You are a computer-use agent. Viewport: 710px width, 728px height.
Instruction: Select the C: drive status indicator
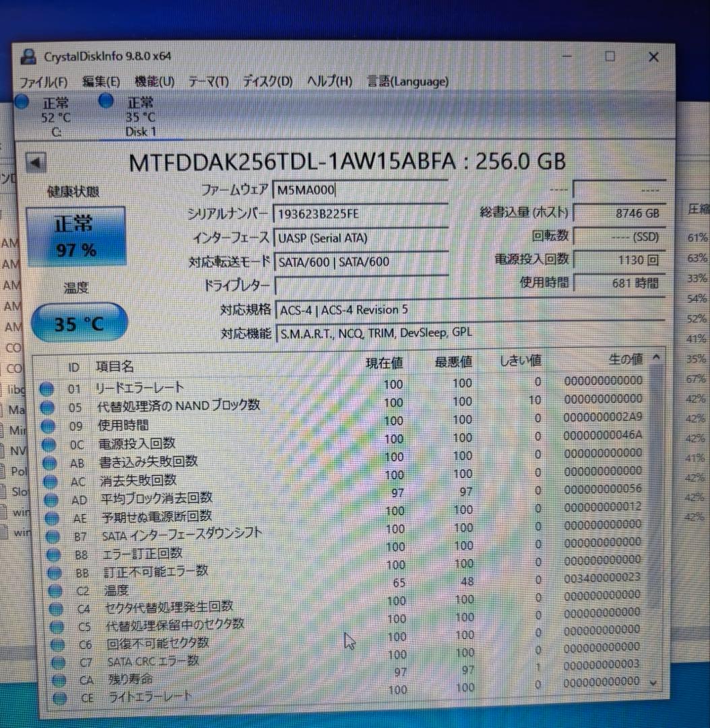click(x=22, y=102)
